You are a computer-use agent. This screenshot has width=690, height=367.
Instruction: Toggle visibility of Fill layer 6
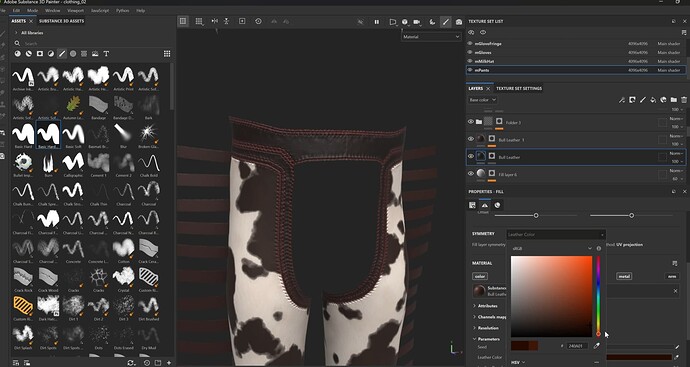coord(470,174)
